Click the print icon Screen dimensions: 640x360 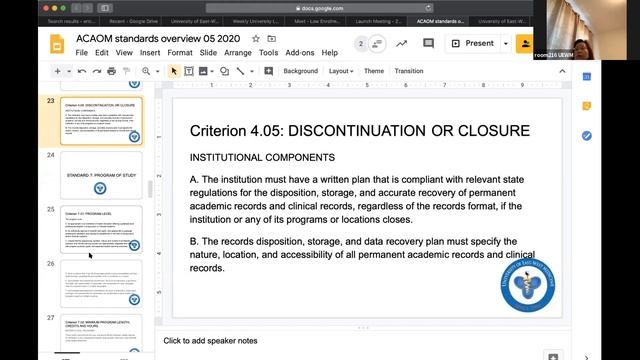point(111,71)
